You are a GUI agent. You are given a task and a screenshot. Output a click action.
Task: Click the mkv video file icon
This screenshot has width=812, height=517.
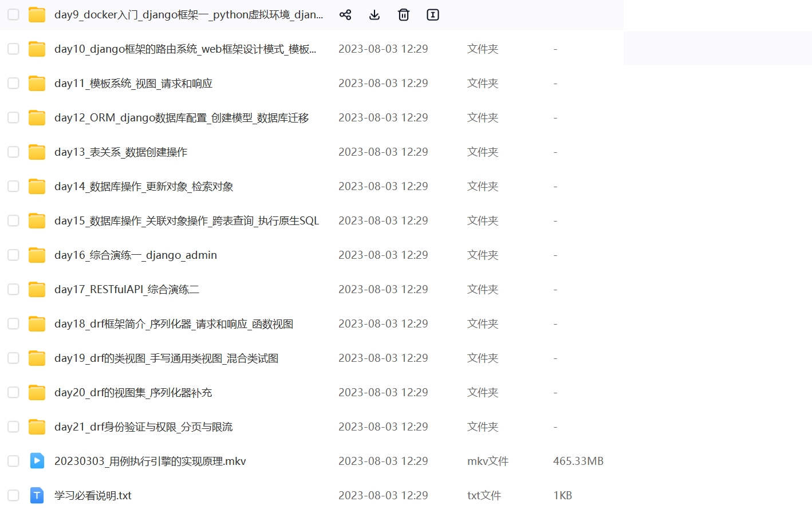[x=37, y=461]
